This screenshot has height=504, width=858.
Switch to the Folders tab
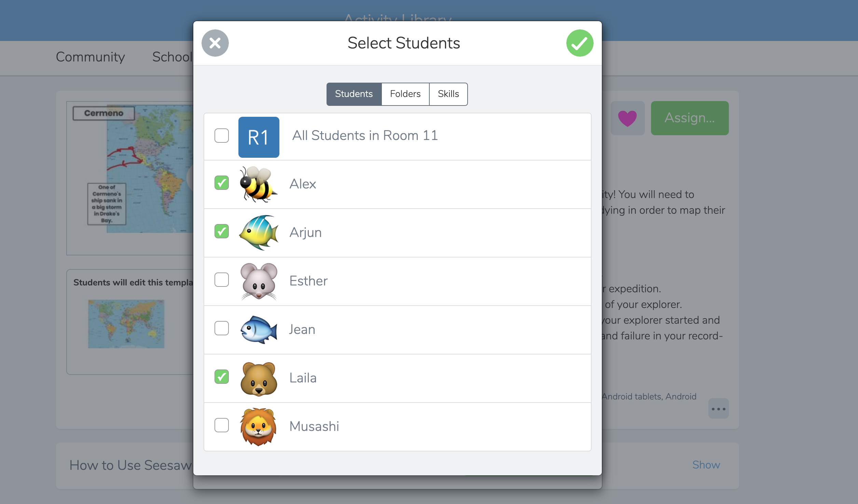coord(405,94)
